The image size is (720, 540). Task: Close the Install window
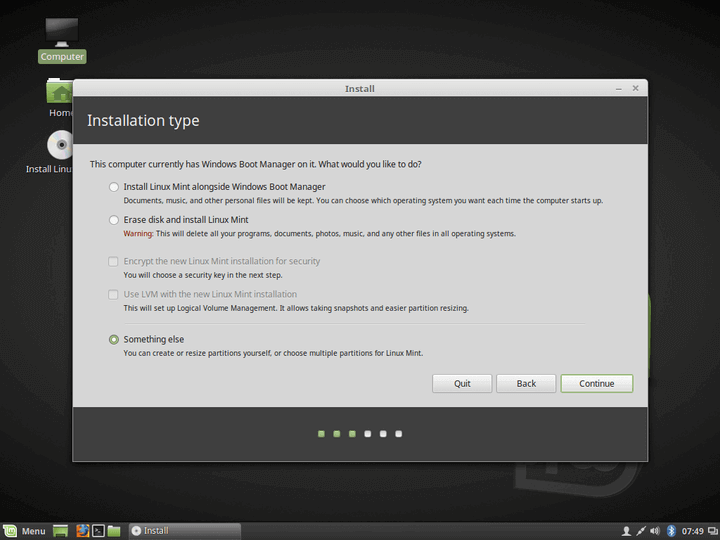(636, 88)
